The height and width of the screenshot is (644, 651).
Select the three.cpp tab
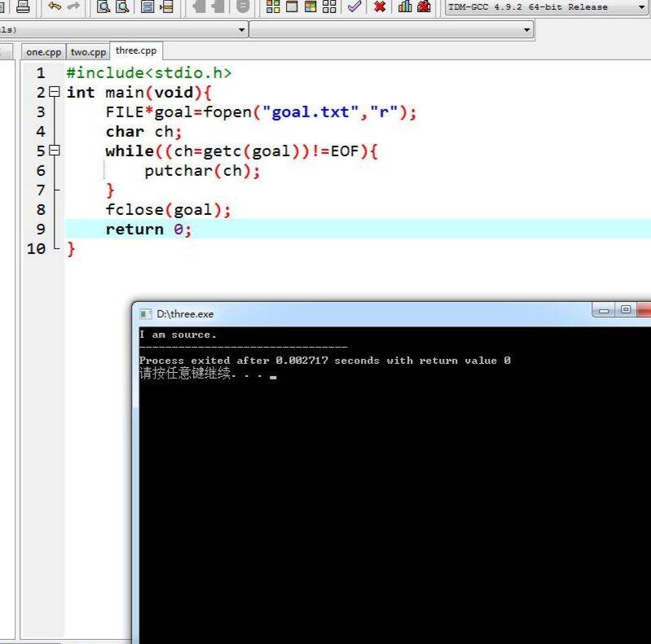[136, 50]
